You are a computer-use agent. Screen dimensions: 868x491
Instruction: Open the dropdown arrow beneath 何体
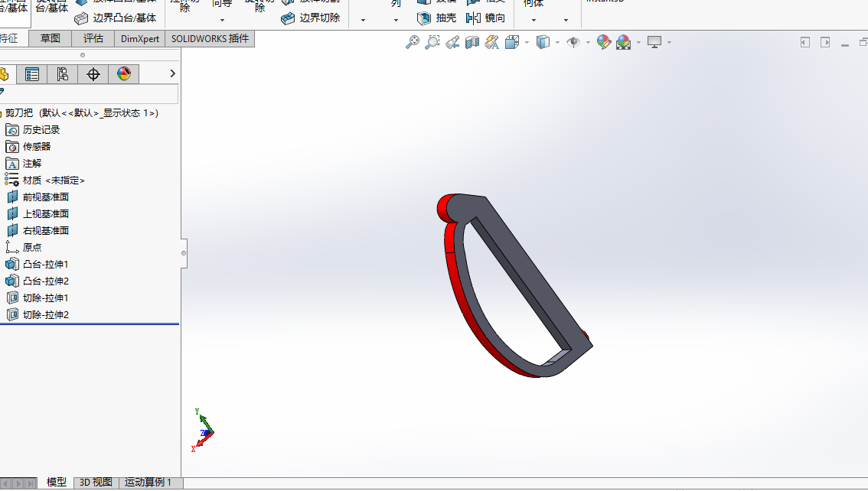(534, 21)
